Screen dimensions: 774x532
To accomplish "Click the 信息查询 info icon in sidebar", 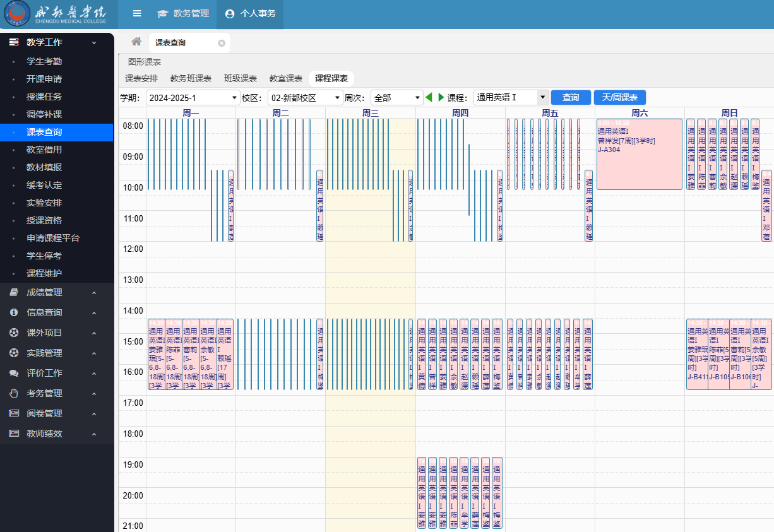I will [x=13, y=312].
